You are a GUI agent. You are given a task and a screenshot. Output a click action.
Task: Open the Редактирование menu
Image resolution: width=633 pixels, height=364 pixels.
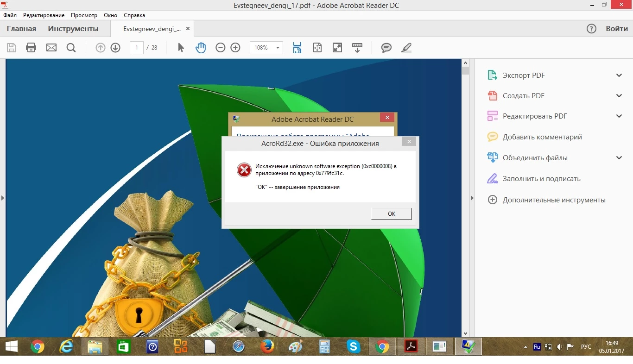[44, 15]
